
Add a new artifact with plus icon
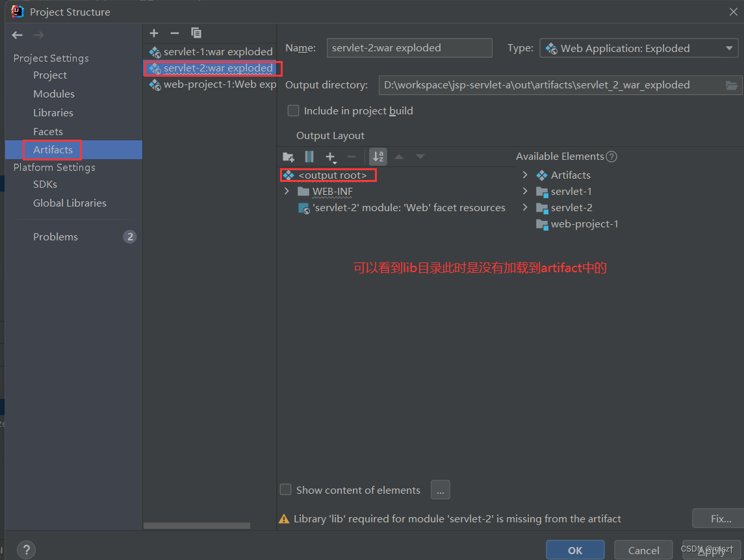tap(154, 33)
